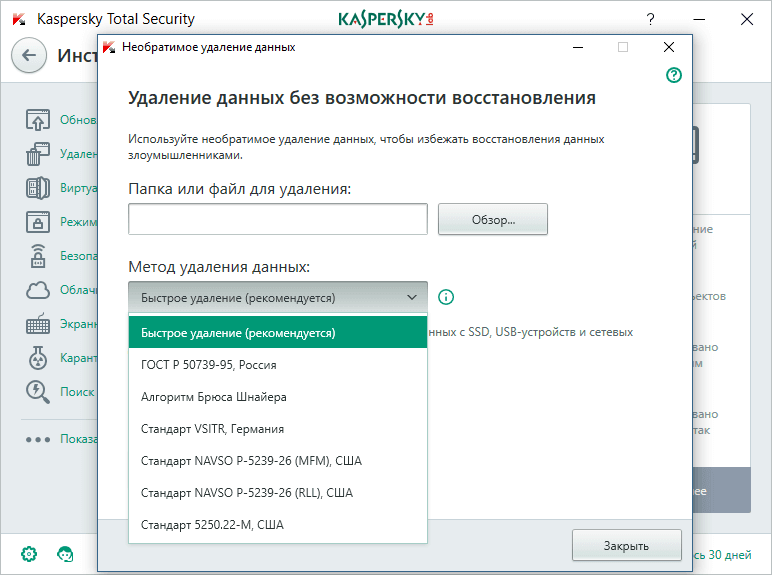Image resolution: width=772 pixels, height=575 pixels.
Task: Click the label 'Папка или файл для удаления:'
Action: (x=240, y=189)
